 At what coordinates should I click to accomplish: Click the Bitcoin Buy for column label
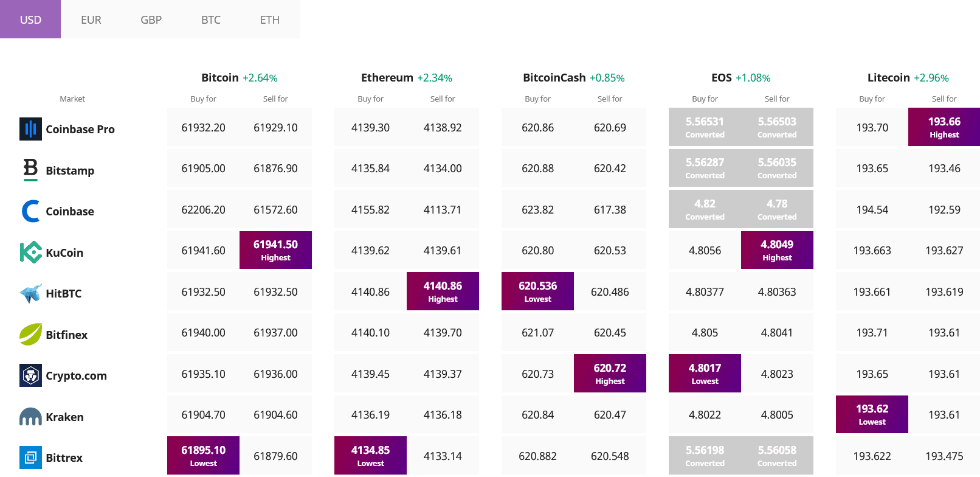click(203, 99)
